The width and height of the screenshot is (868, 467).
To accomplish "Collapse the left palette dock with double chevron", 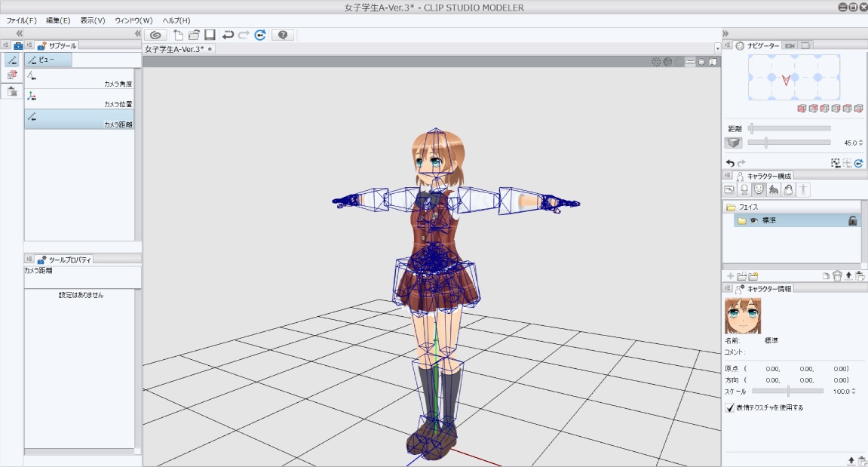I will 20,34.
